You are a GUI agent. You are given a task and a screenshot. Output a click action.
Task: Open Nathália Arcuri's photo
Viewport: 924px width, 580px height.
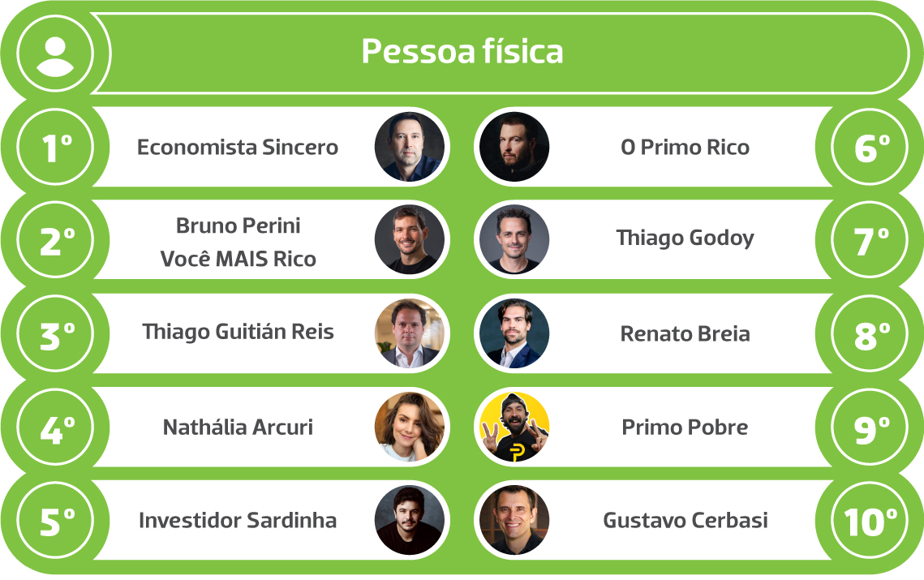tap(410, 427)
